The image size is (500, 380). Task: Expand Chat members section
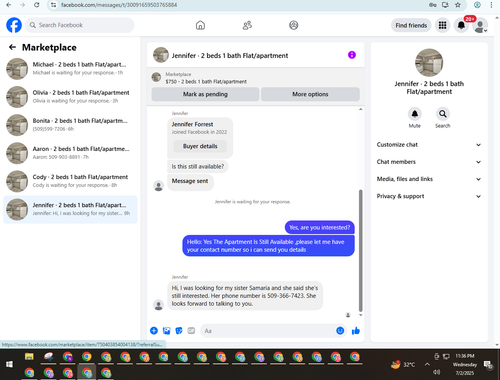[x=429, y=162]
